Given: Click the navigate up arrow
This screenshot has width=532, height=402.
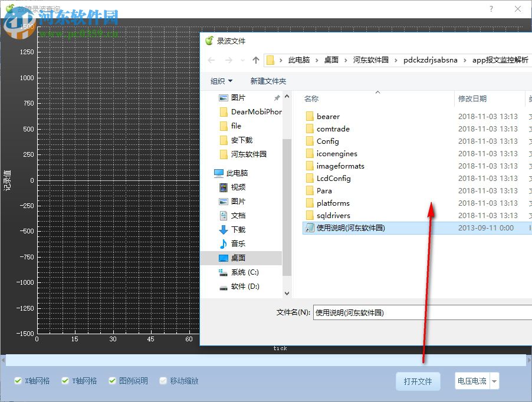Looking at the screenshot, I should pyautogui.click(x=255, y=60).
